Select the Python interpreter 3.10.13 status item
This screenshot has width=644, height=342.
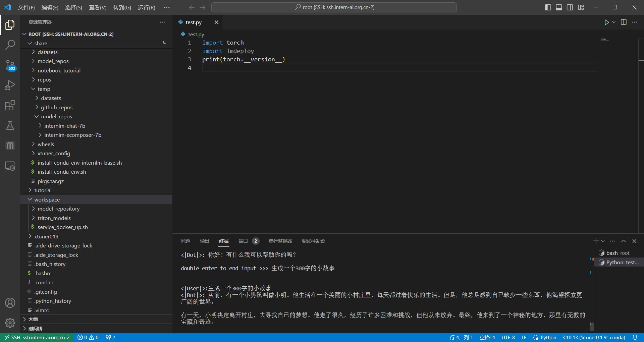593,337
